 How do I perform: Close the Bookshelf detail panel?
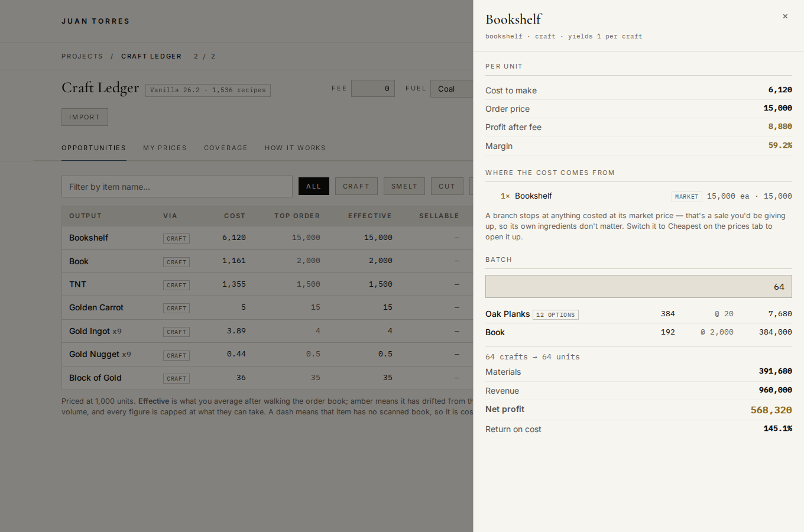[x=785, y=17]
